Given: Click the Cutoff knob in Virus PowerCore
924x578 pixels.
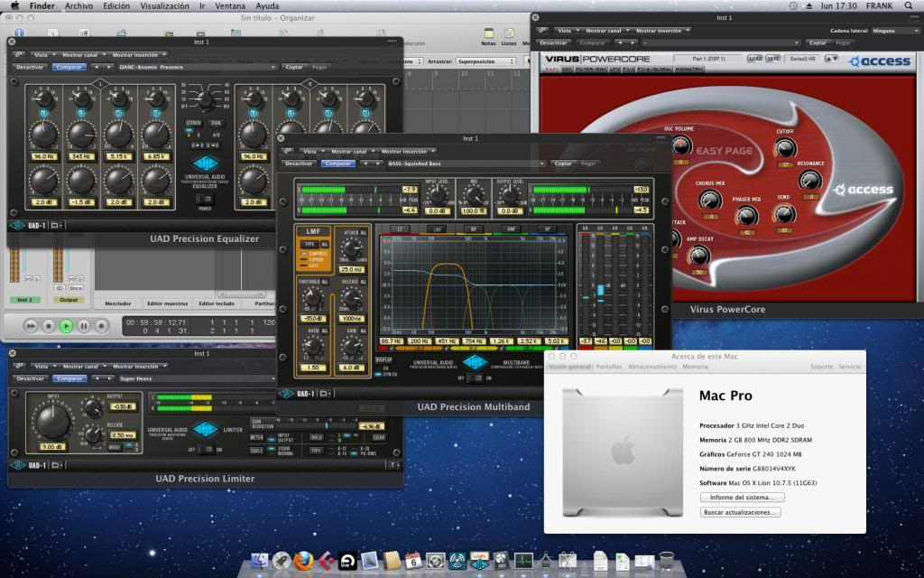Looking at the screenshot, I should pos(785,147).
